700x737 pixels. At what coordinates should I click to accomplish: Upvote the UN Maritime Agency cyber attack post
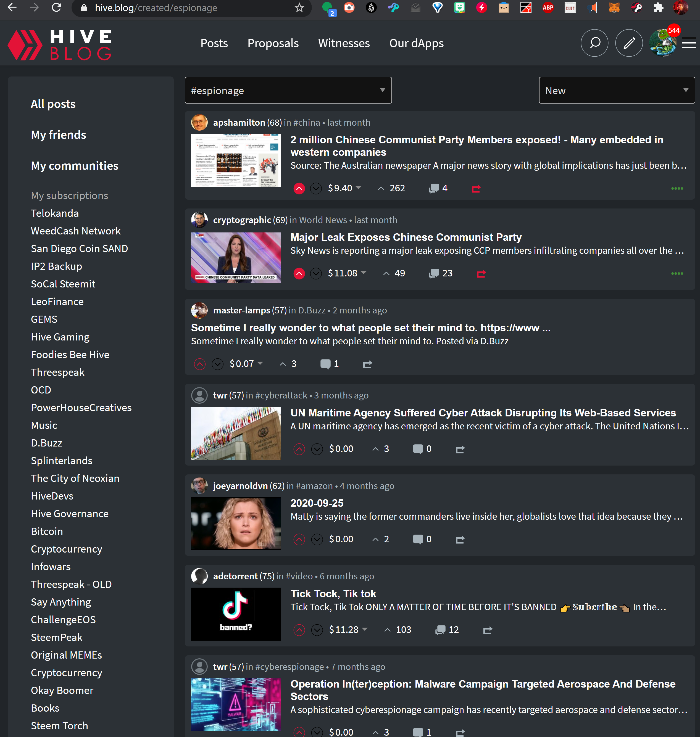pyautogui.click(x=299, y=449)
